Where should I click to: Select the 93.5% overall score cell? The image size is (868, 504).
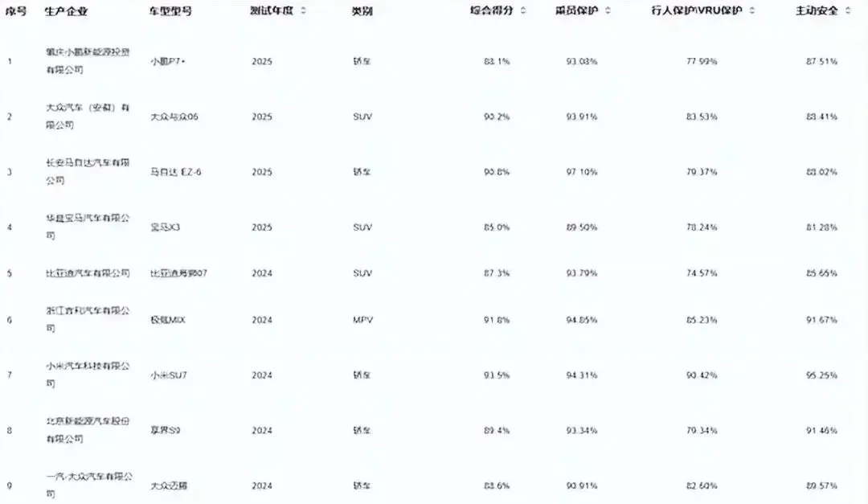497,375
